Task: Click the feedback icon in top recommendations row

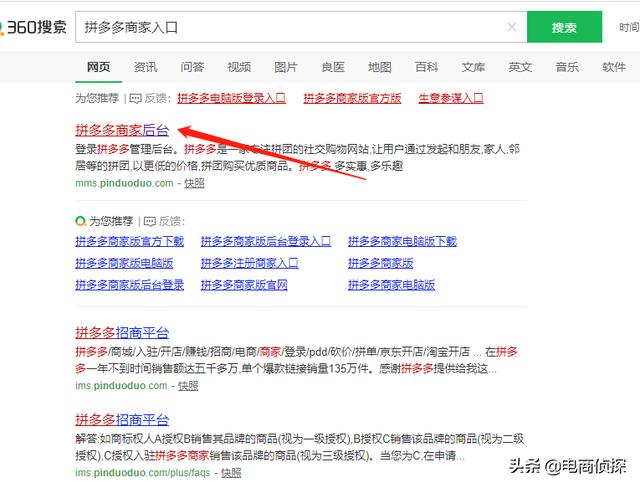Action: pyautogui.click(x=135, y=98)
